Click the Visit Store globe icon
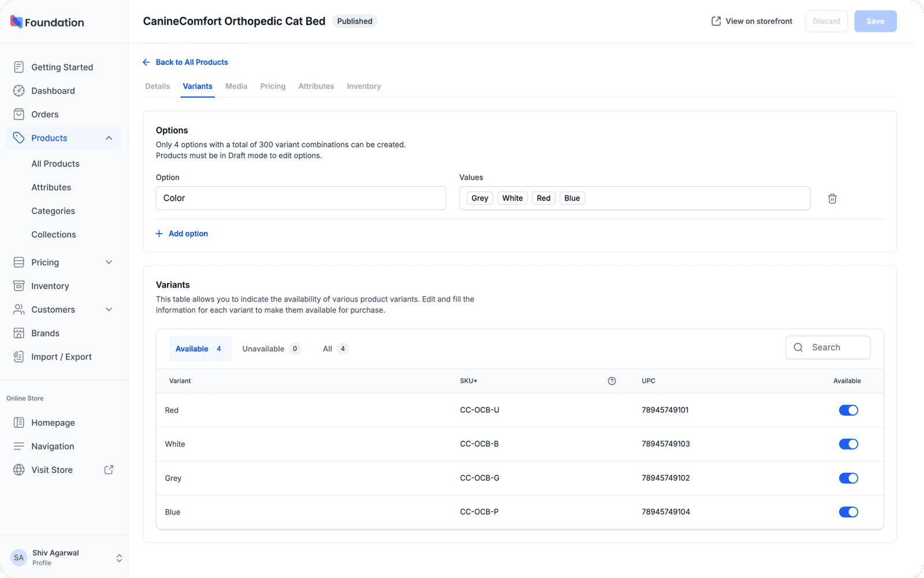Viewport: 924px width, 578px height. (19, 470)
